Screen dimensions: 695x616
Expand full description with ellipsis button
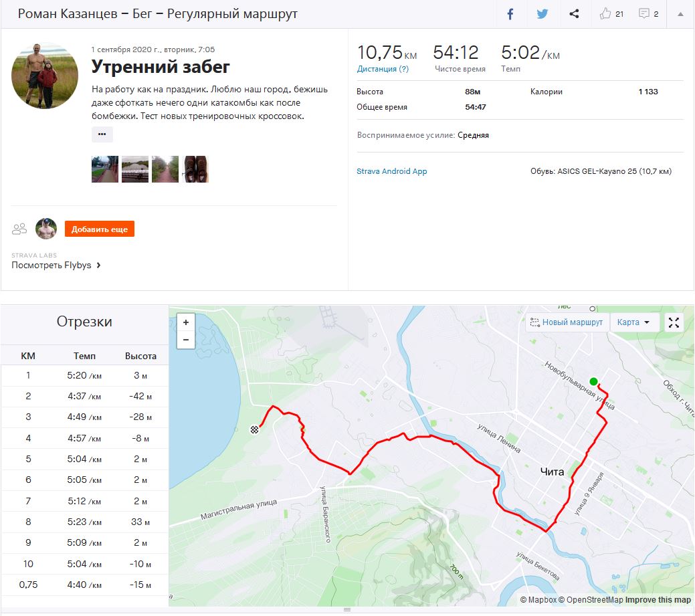102,134
